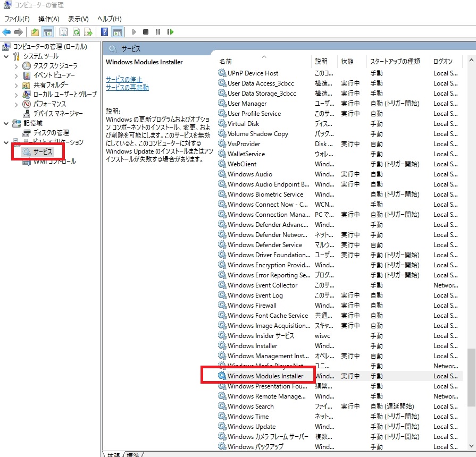Click the scrollbar up arrow in service list
Viewport: 476px width, 457px height.
(x=471, y=61)
